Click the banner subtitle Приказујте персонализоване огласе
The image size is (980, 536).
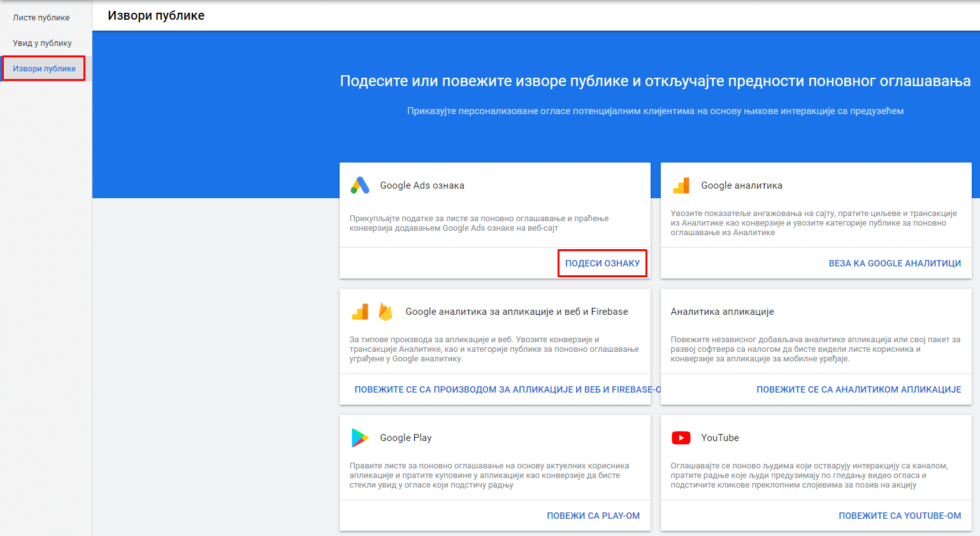point(655,111)
